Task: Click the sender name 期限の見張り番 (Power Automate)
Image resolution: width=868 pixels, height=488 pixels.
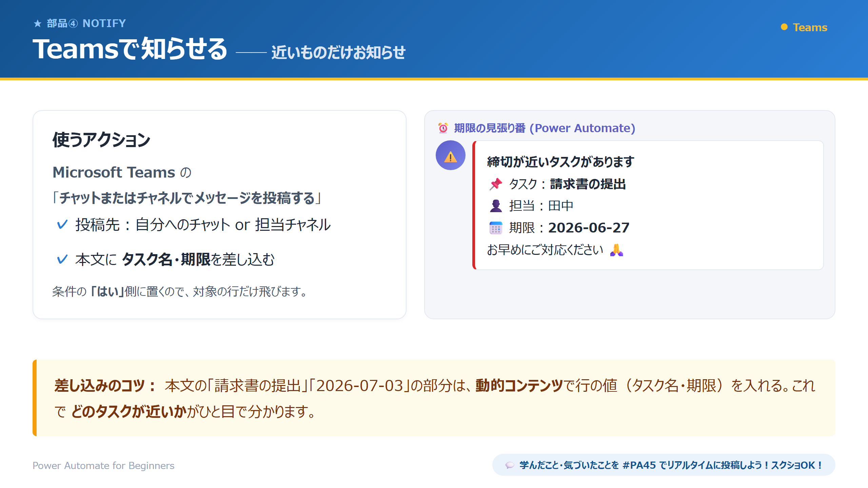Action: (x=545, y=128)
